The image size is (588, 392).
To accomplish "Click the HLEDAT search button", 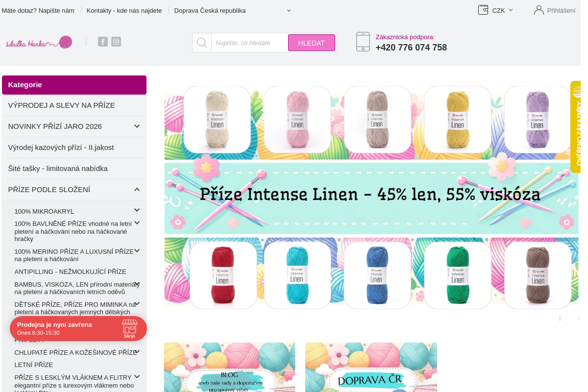I will coord(312,43).
